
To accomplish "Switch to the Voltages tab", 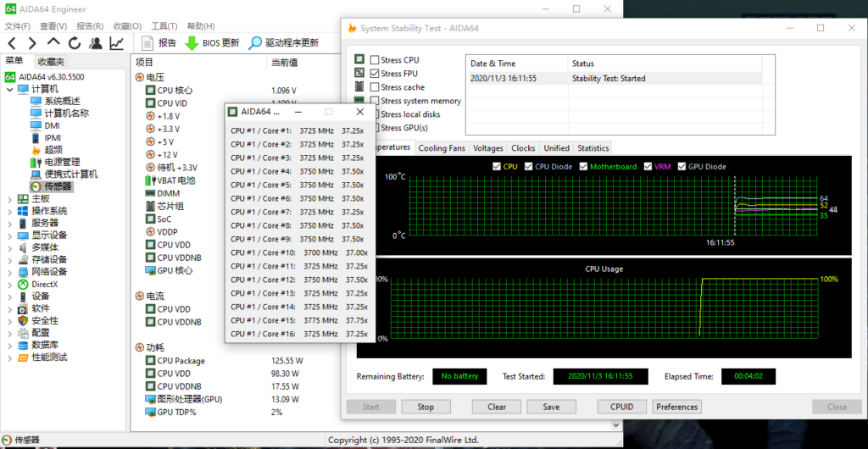I will (488, 148).
